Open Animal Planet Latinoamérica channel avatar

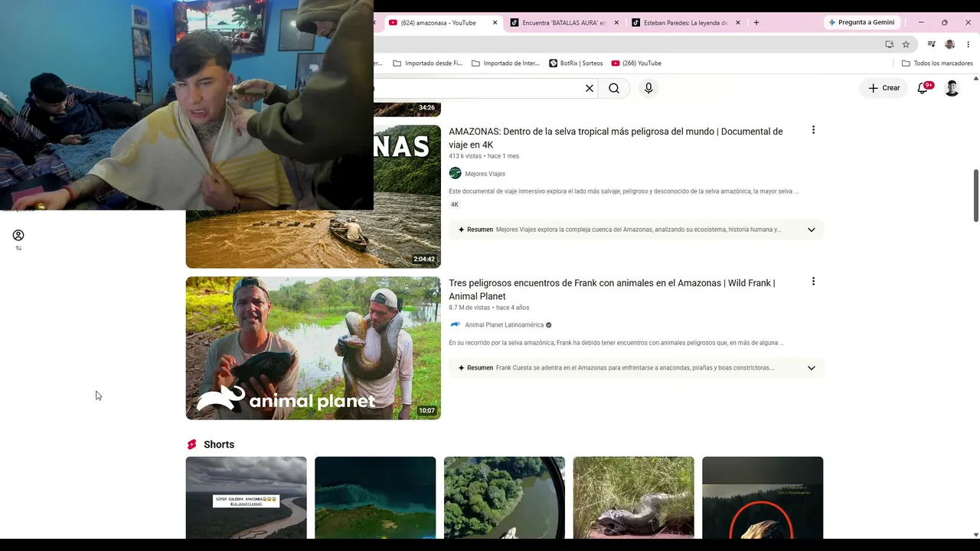[455, 324]
